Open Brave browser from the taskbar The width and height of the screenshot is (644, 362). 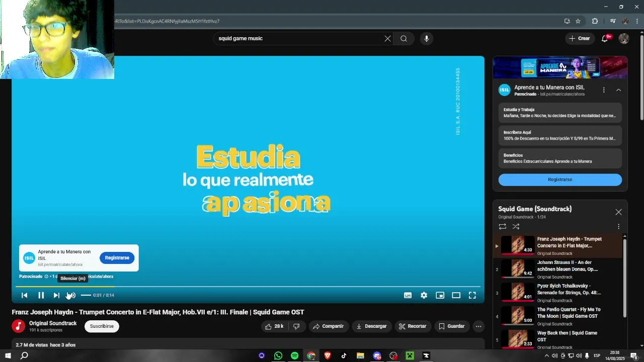[328, 356]
